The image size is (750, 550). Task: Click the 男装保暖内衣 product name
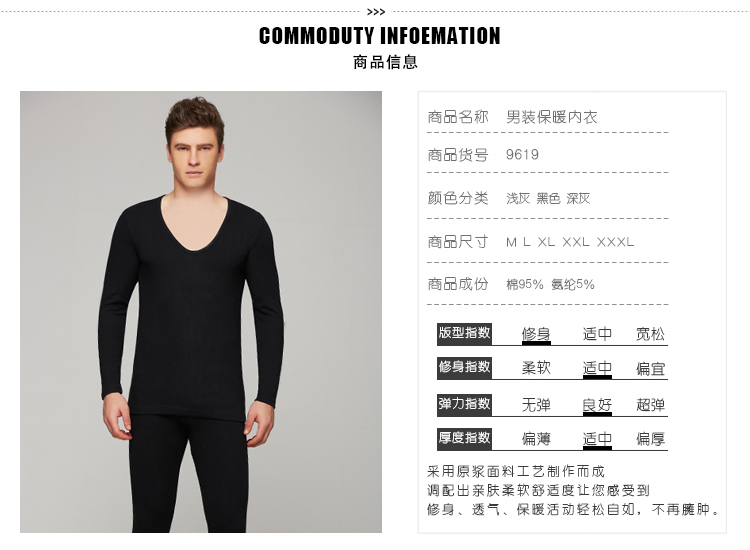[552, 117]
